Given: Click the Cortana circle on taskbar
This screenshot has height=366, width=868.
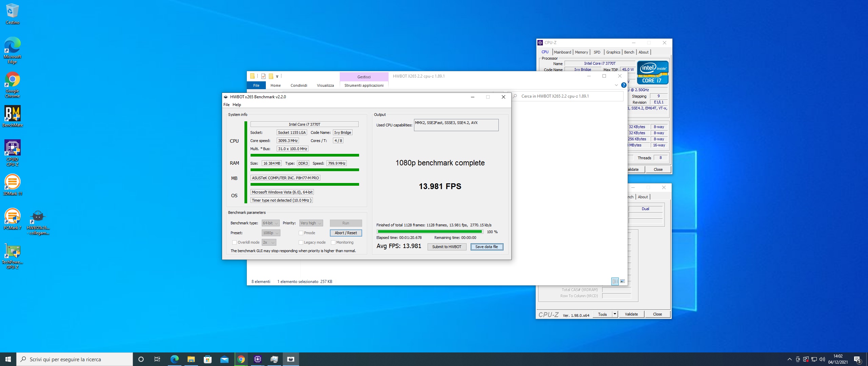Looking at the screenshot, I should [141, 359].
